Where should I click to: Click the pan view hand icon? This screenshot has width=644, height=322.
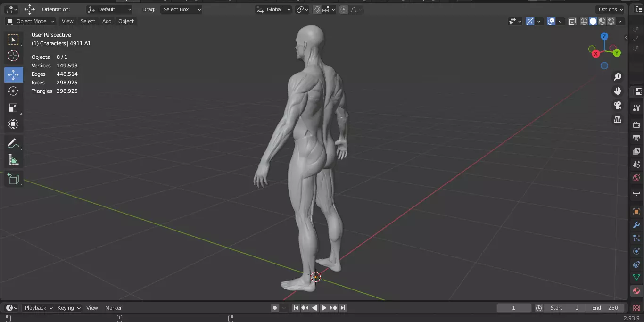618,91
